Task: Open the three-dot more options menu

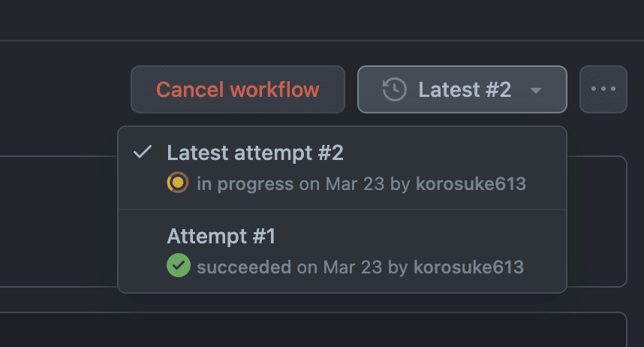Action: pyautogui.click(x=603, y=89)
